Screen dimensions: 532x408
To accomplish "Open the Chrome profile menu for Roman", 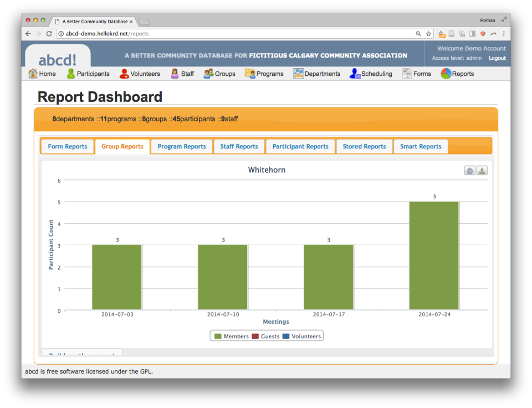I will (x=488, y=20).
